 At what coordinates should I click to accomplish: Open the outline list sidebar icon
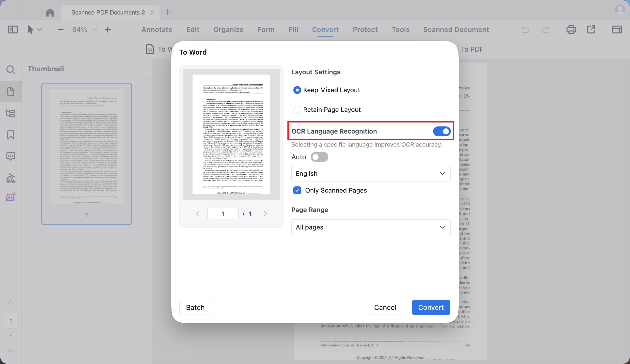tap(11, 113)
